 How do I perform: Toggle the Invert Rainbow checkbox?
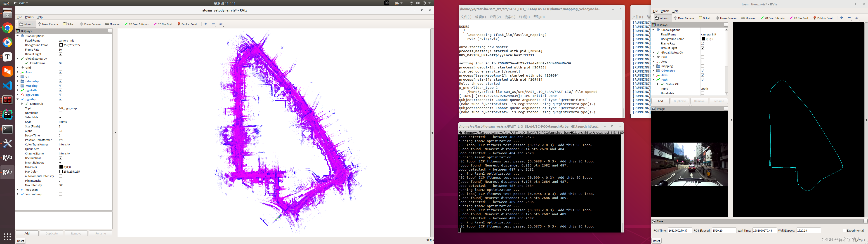point(60,163)
